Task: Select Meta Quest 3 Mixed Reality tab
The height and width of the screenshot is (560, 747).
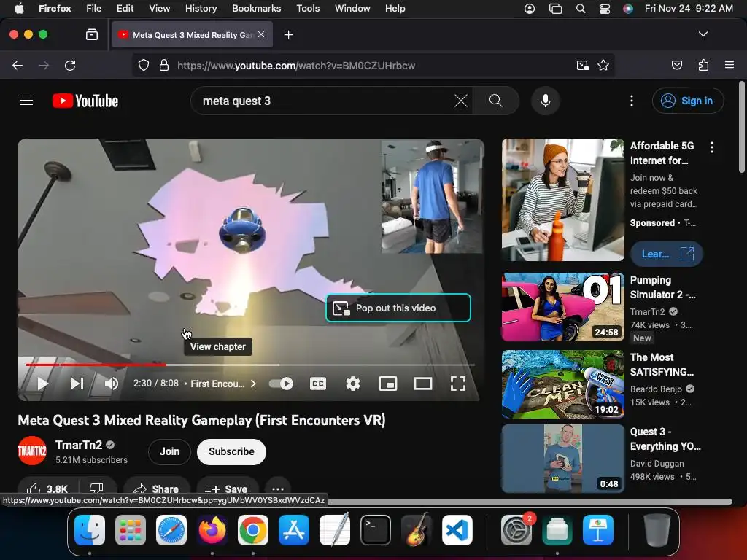Action: pyautogui.click(x=192, y=34)
